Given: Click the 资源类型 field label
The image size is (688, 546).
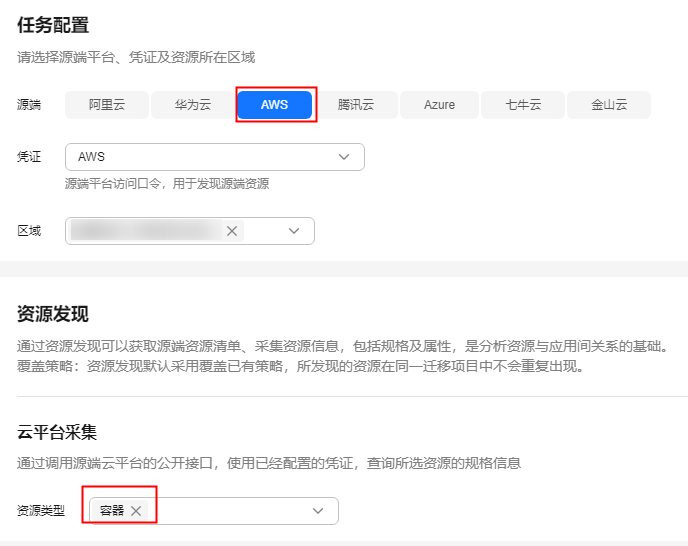Looking at the screenshot, I should click(41, 511).
